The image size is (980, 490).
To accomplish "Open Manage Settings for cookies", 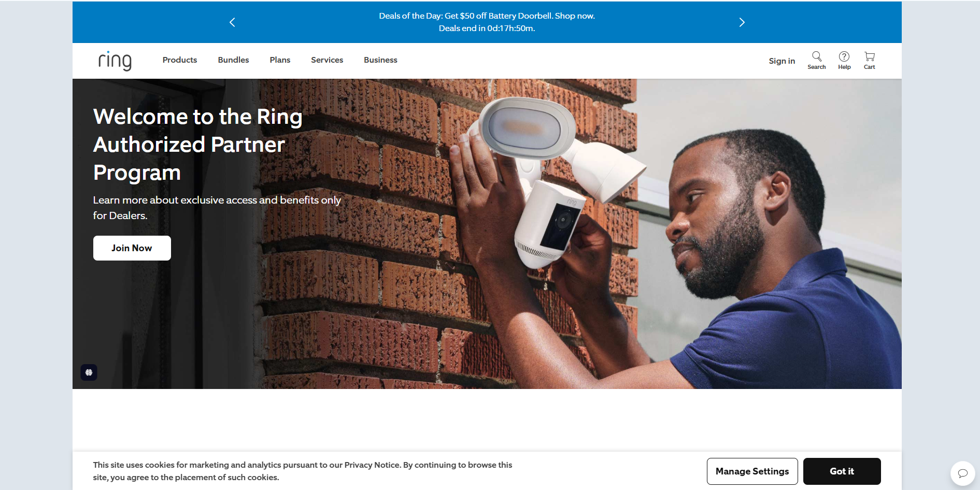I will (752, 471).
